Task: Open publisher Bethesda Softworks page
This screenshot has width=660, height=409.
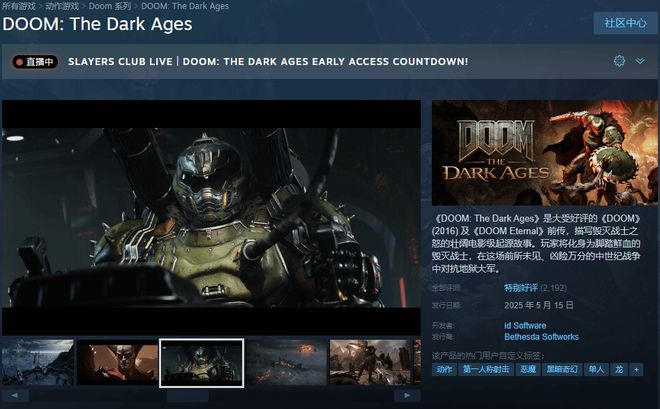Action: click(x=541, y=337)
